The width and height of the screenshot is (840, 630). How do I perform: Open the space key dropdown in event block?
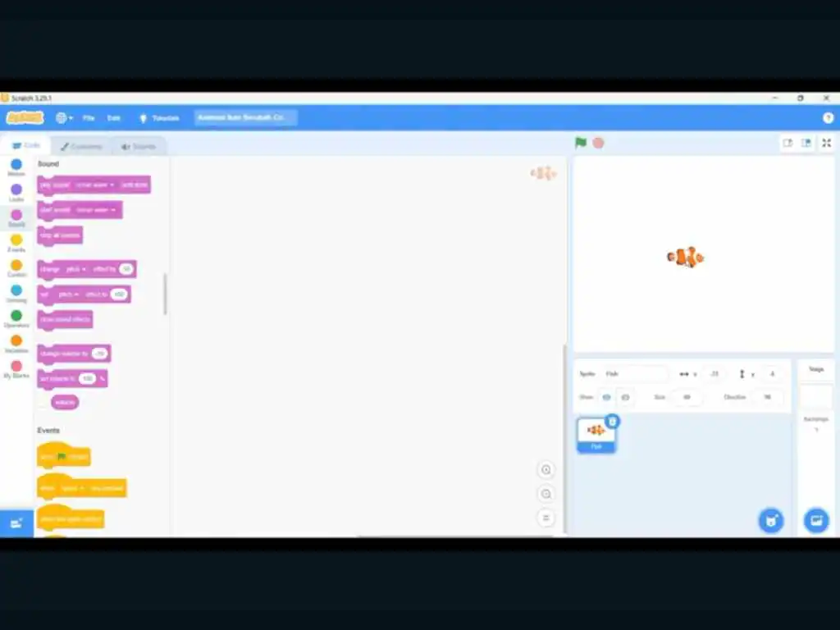coord(73,488)
